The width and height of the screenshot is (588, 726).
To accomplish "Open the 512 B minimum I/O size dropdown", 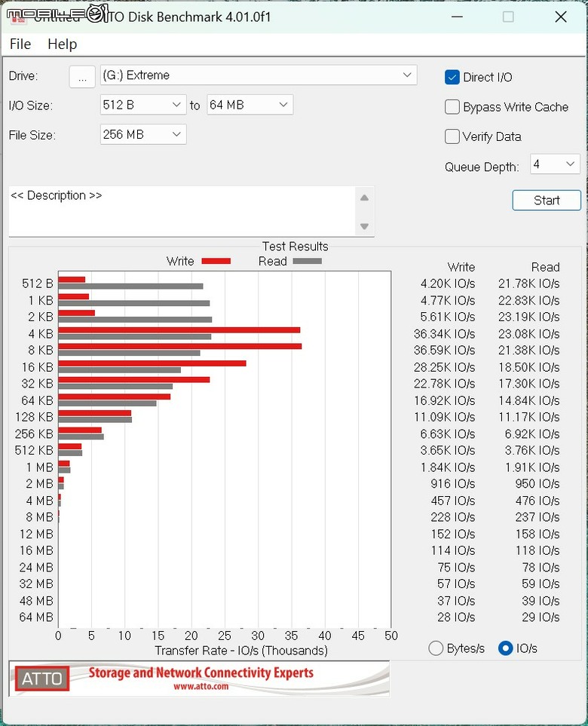I will (143, 105).
